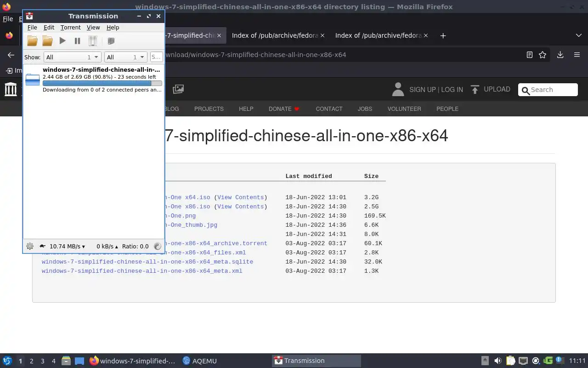Click the second folder icon in Transmission toolbar
Viewport: 588px width, 368px height.
point(47,41)
